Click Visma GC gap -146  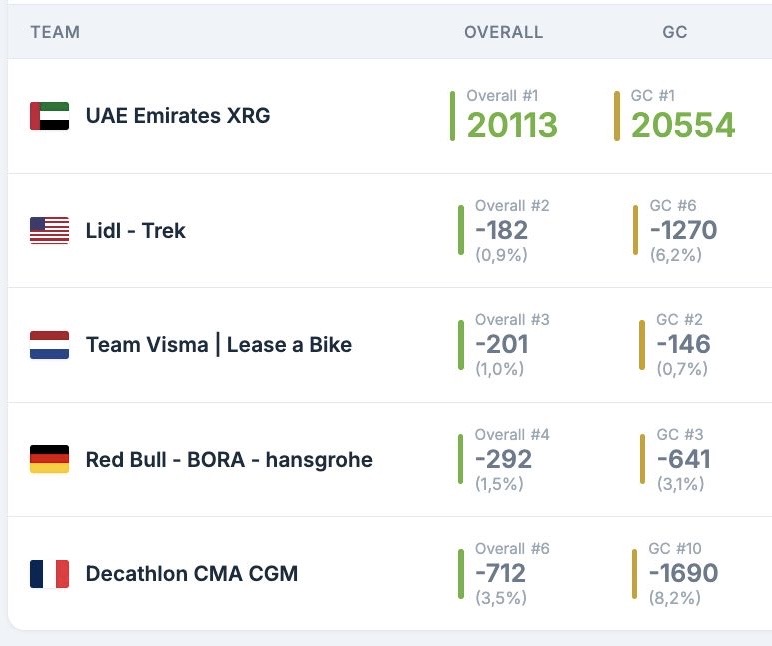(x=683, y=345)
